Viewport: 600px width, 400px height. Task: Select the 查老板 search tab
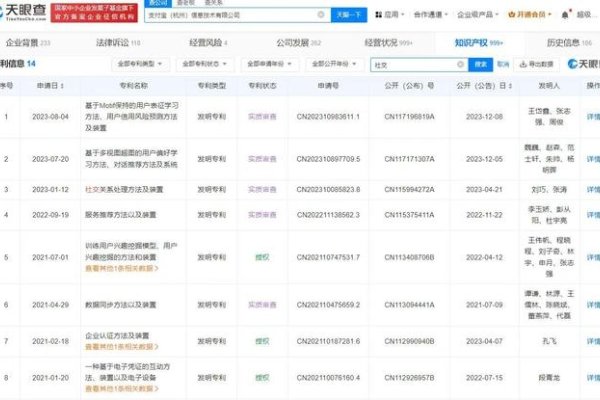[186, 3]
